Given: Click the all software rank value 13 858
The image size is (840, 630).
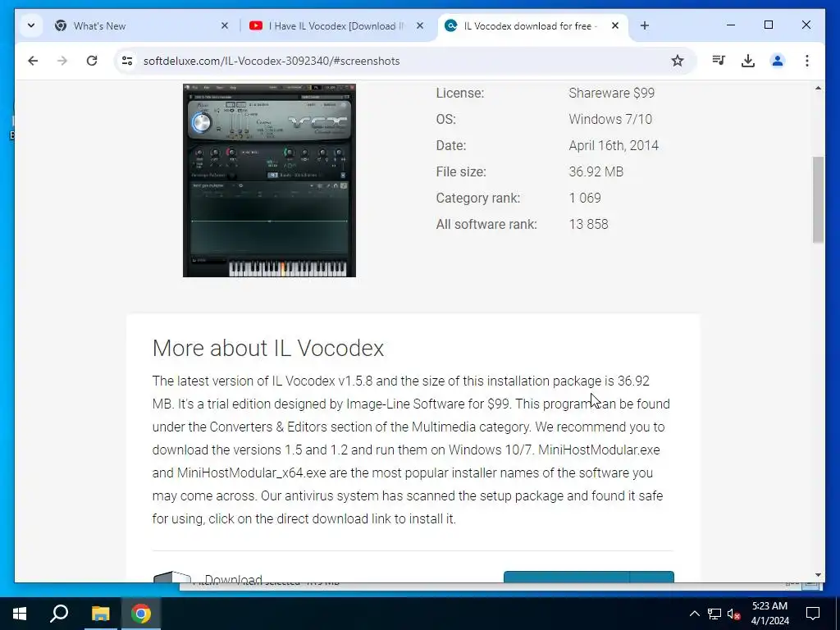Looking at the screenshot, I should (588, 224).
